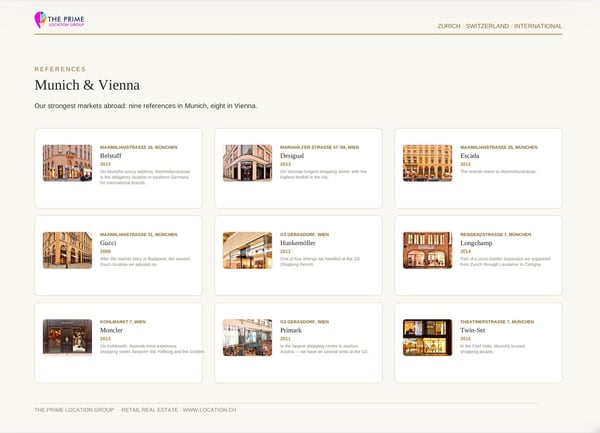Open the Moncler storefront thumbnail
600x433 pixels.
tap(67, 337)
